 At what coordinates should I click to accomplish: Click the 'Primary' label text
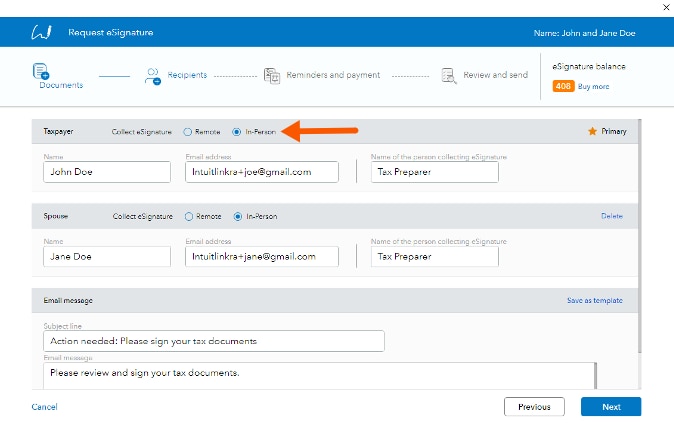coord(613,131)
